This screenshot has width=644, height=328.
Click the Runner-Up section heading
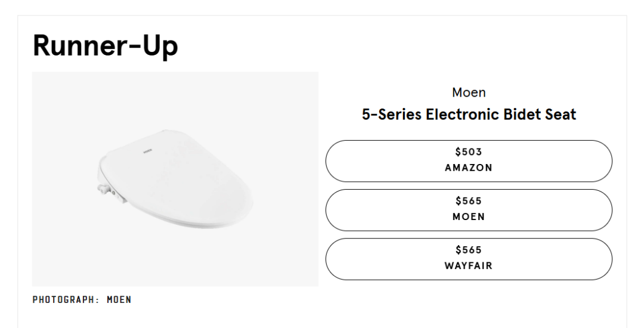pos(105,46)
